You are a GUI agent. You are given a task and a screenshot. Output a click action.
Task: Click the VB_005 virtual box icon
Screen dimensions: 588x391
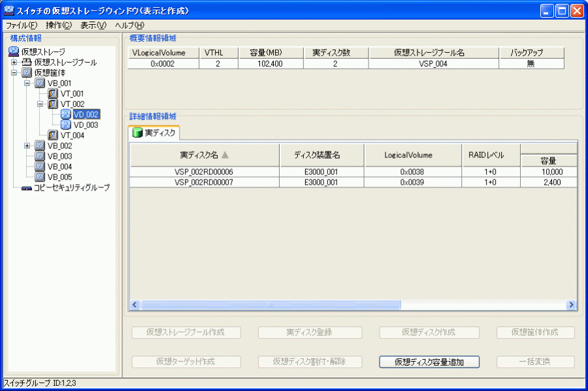click(x=40, y=177)
